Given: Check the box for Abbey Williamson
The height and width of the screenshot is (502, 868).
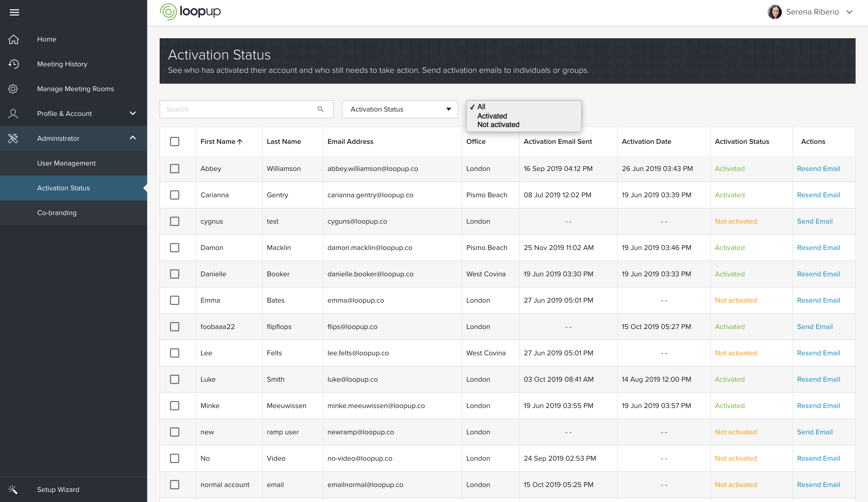Looking at the screenshot, I should [175, 169].
